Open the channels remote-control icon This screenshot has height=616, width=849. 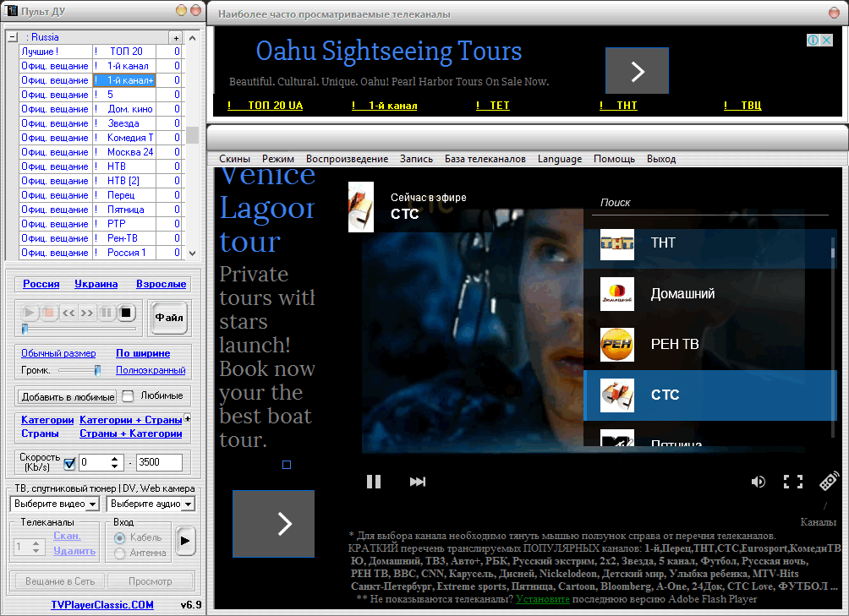coord(829,482)
